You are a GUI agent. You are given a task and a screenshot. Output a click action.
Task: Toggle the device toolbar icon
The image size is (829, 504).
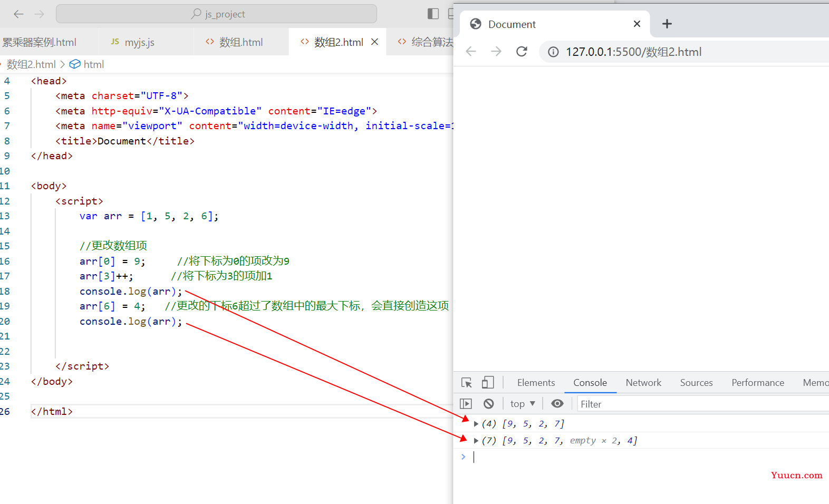click(488, 383)
